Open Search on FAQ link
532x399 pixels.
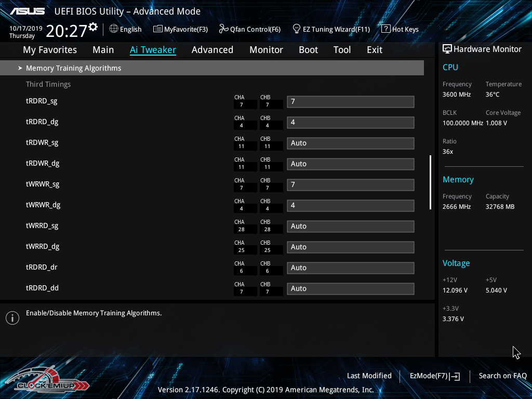coord(502,376)
